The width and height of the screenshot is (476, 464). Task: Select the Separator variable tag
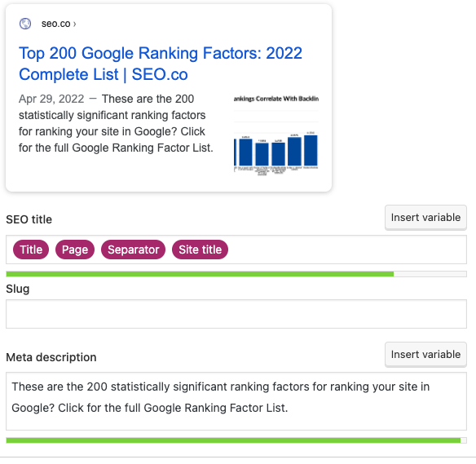coord(134,250)
